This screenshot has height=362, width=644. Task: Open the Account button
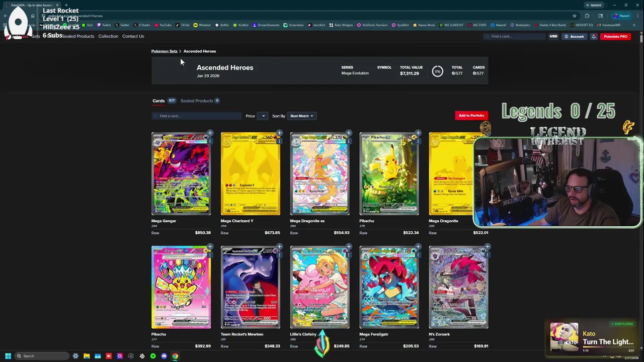click(x=574, y=36)
